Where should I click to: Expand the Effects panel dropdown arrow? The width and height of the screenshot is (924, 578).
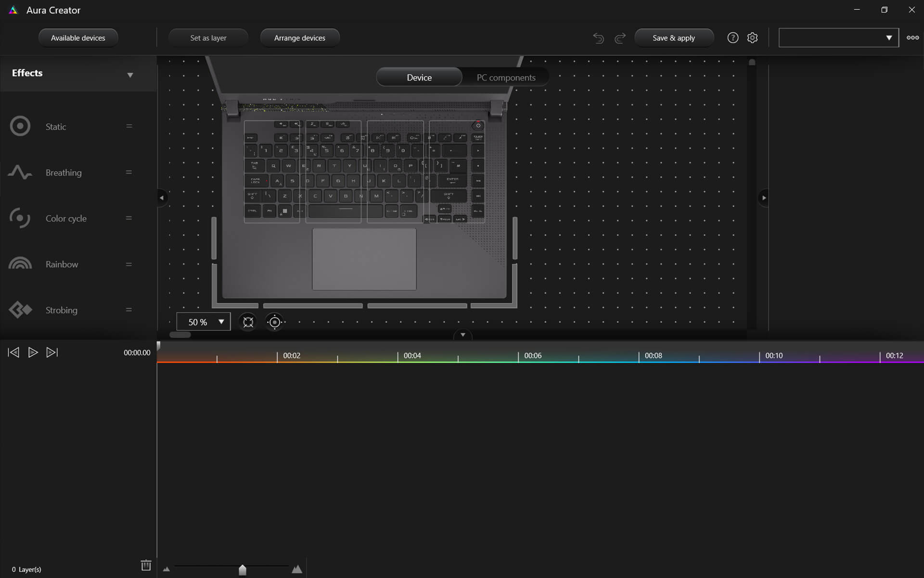(130, 75)
